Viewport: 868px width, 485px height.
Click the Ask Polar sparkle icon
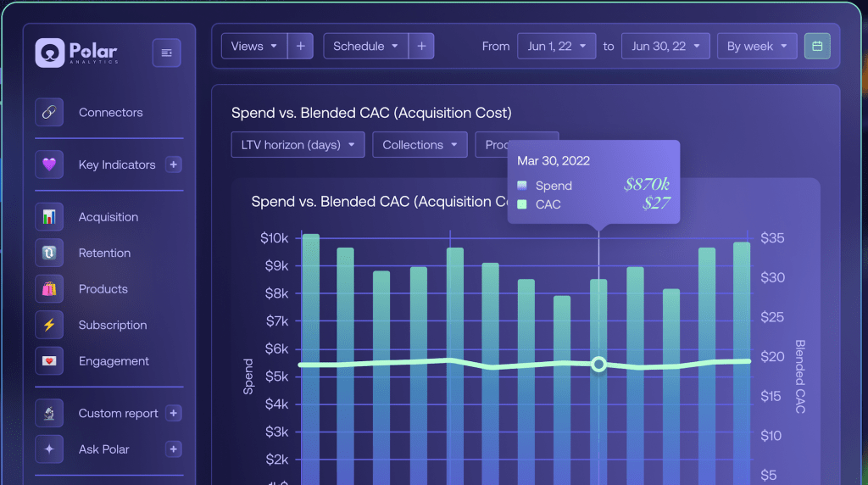(x=49, y=449)
